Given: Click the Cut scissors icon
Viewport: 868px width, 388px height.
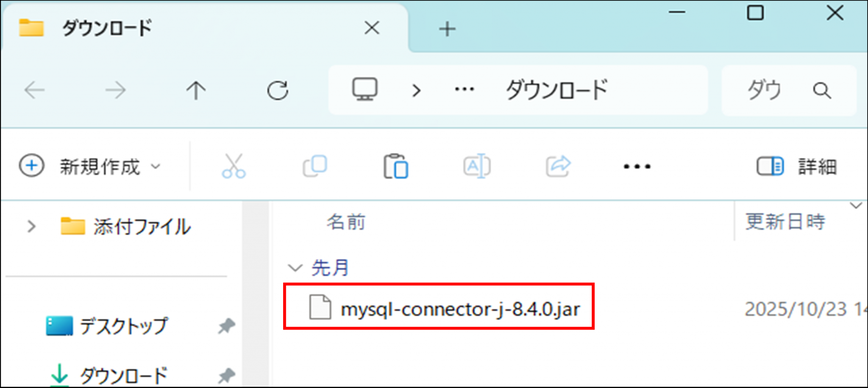Looking at the screenshot, I should point(234,166).
